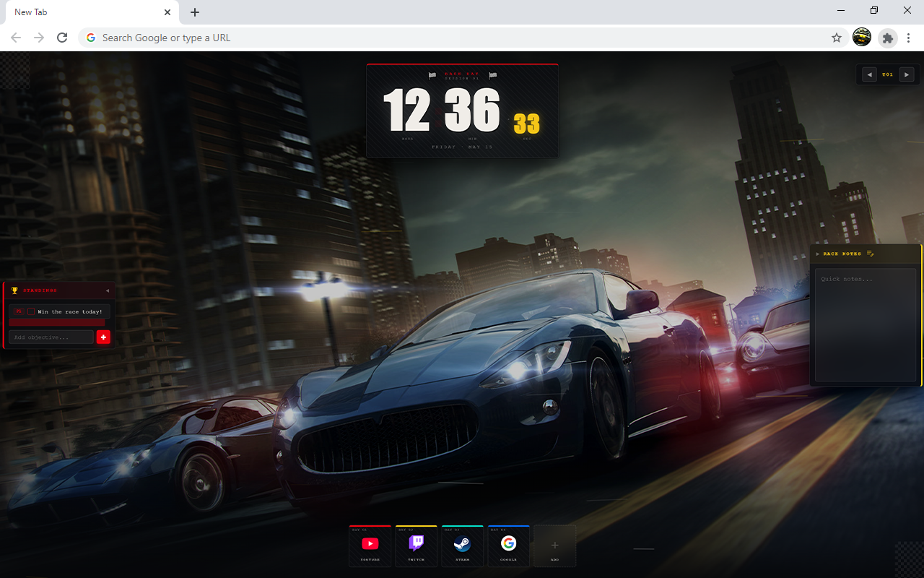Go to the previous theme arrow
The width and height of the screenshot is (924, 578).
[869, 74]
